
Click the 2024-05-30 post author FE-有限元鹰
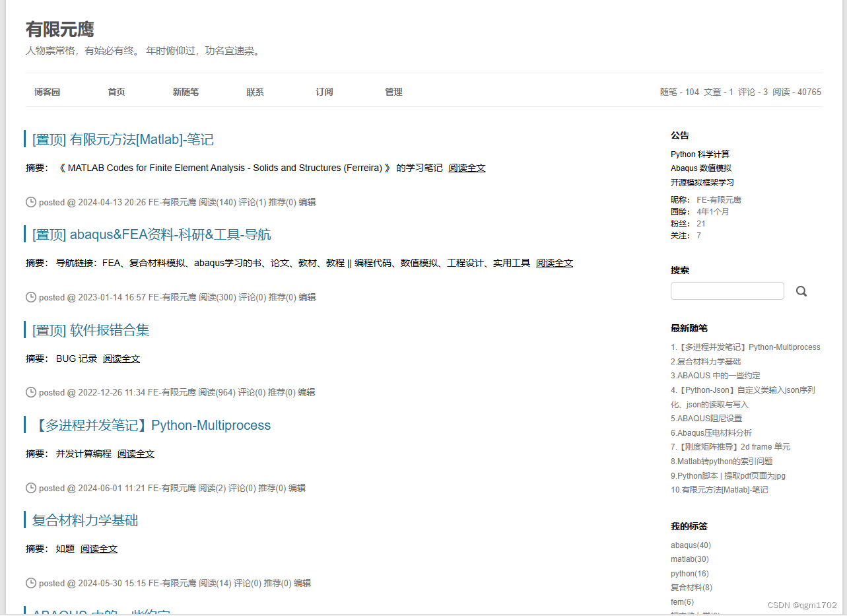172,583
